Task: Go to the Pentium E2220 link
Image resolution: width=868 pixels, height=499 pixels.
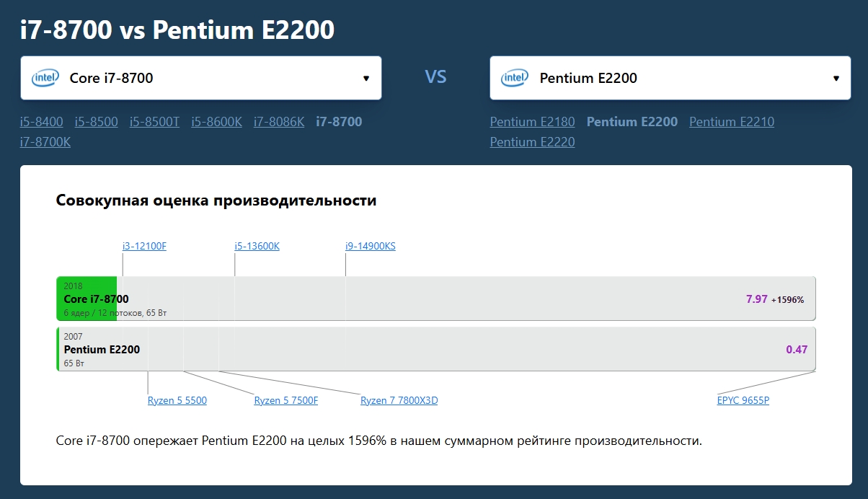Action: coord(533,142)
